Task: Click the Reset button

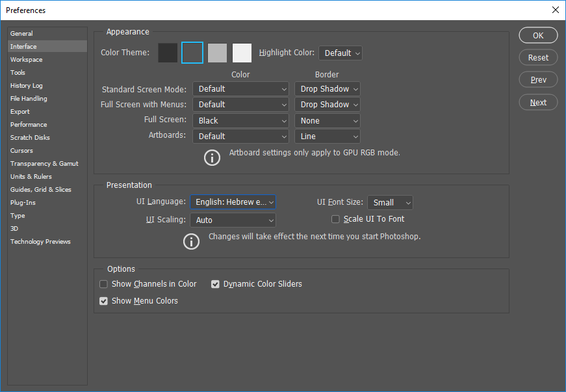Action: pos(538,58)
